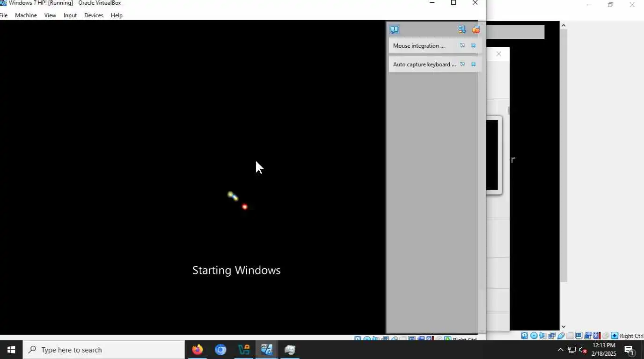
Task: Click the Type here to search box
Action: (104, 350)
